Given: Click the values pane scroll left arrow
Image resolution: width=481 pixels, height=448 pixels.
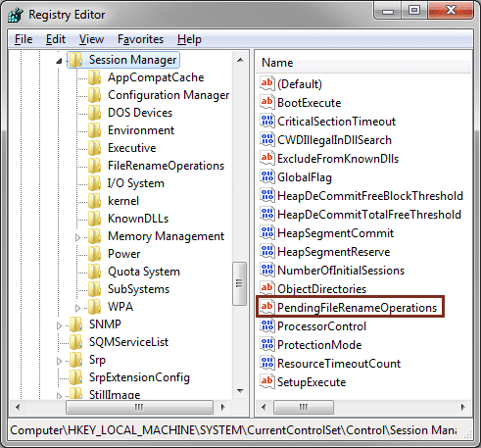Looking at the screenshot, I should click(264, 407).
